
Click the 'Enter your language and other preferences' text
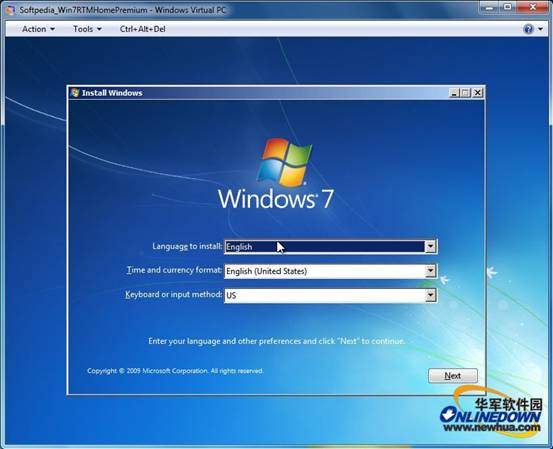click(276, 341)
